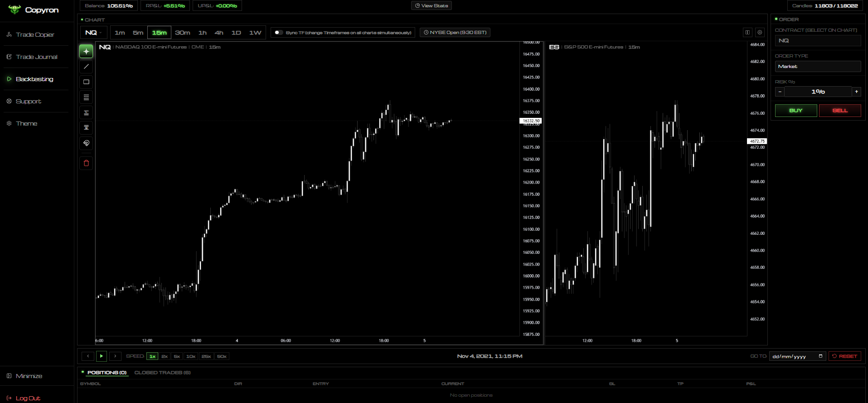Click the Copyron logo
Screen dimensions: 868x403
34,10
